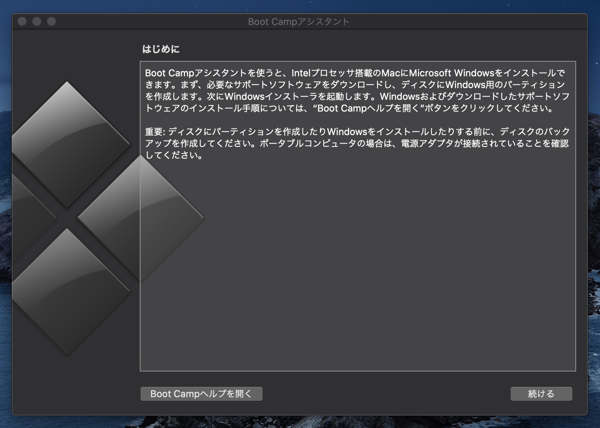Image resolution: width=600 pixels, height=428 pixels.
Task: Minimize the Boot Camp Assistant window
Action: click(x=37, y=21)
